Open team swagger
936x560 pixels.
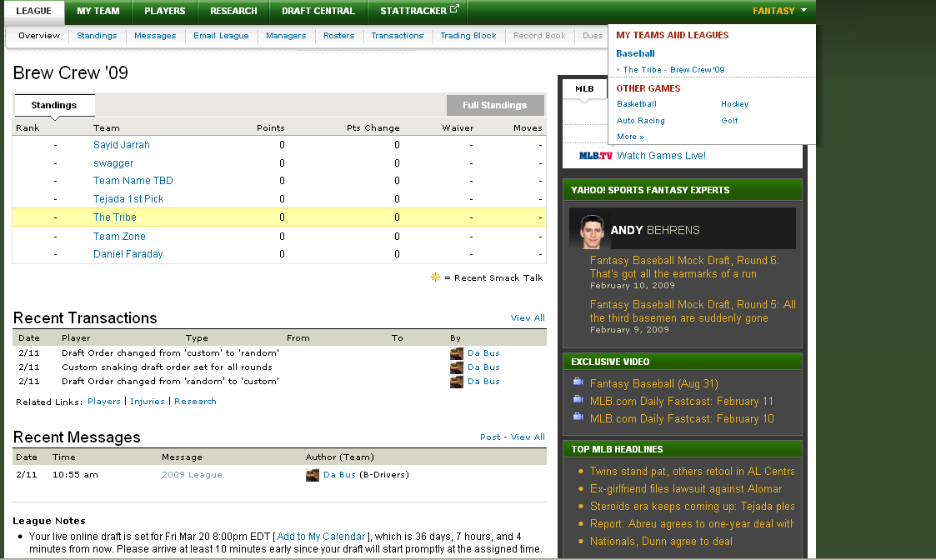[x=113, y=163]
